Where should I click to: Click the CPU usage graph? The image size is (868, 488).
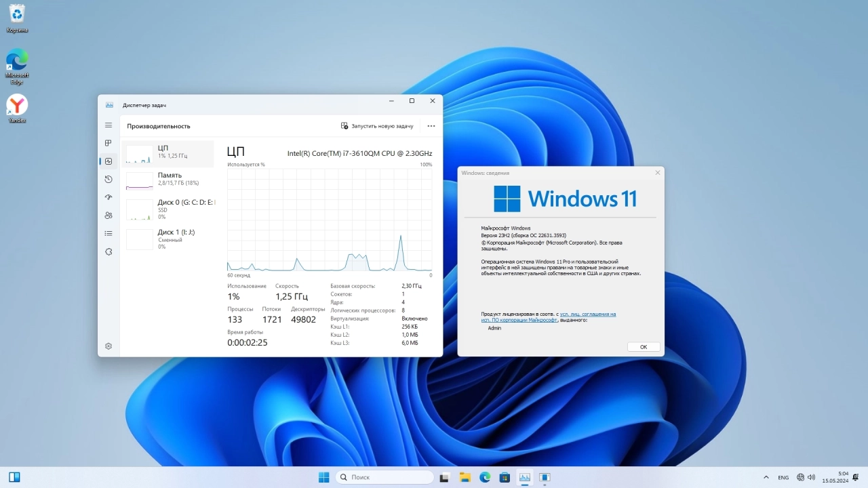point(330,220)
